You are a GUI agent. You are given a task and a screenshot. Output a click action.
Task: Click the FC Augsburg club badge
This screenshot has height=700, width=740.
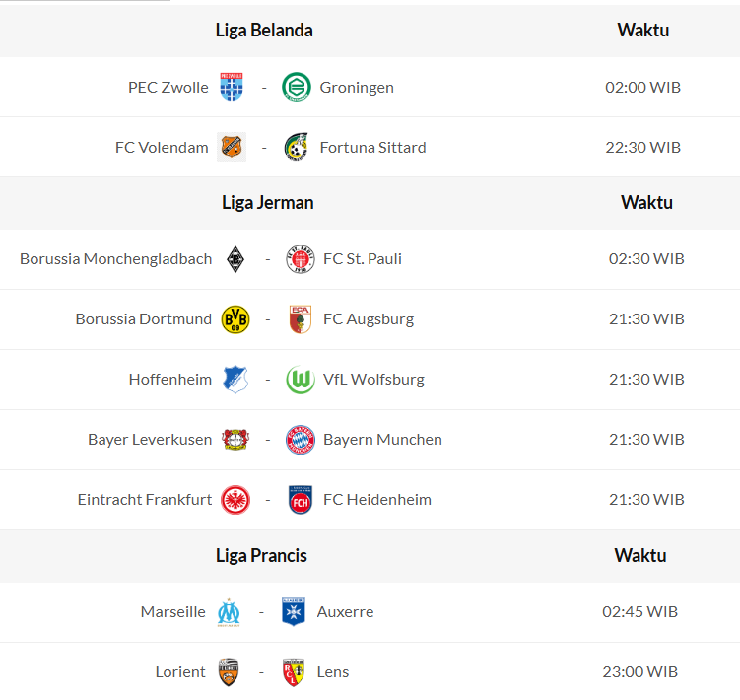[x=300, y=319]
